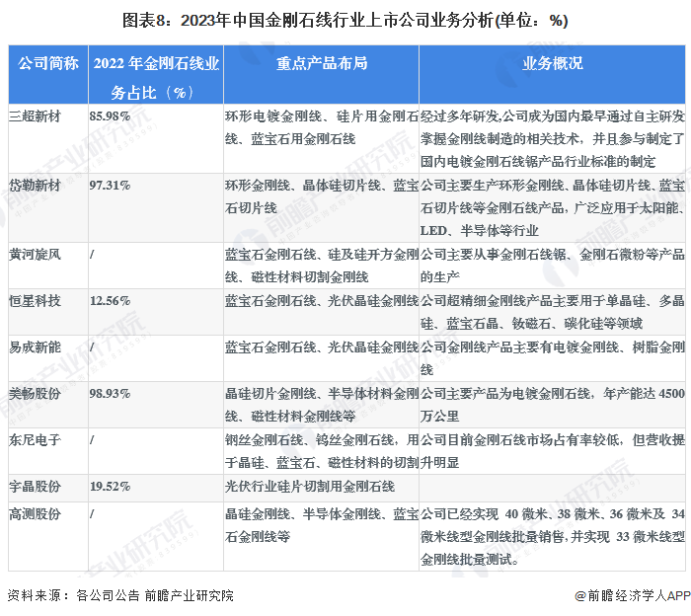Click the value '19.52%'
The height and width of the screenshot is (616, 691).
pos(110,487)
